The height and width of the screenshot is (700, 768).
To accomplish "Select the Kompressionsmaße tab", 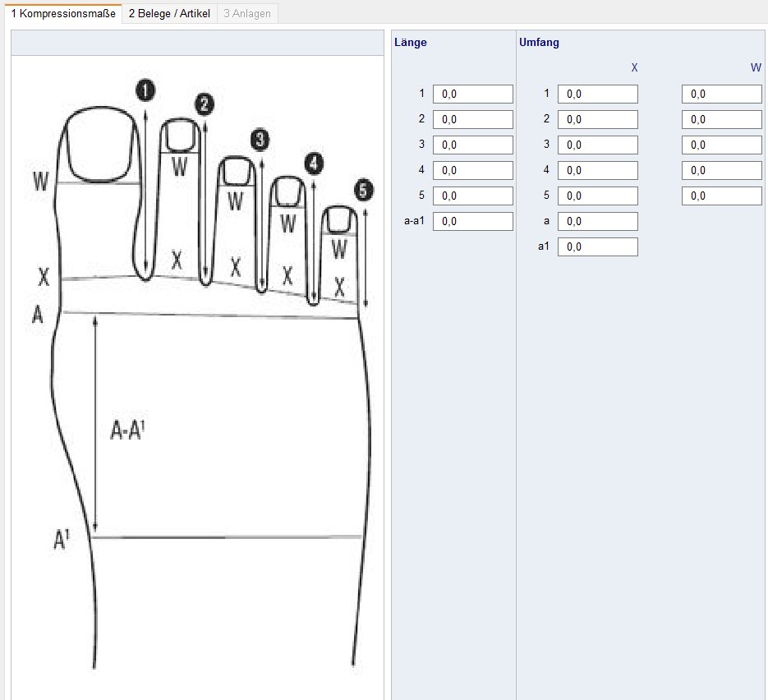I will tap(63, 13).
